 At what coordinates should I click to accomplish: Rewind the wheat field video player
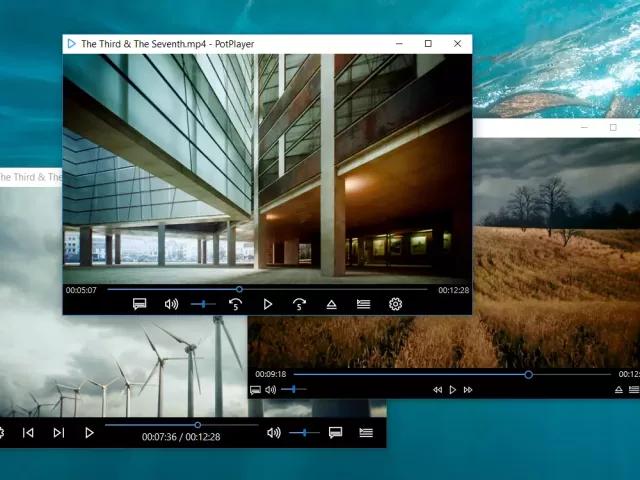(x=437, y=390)
